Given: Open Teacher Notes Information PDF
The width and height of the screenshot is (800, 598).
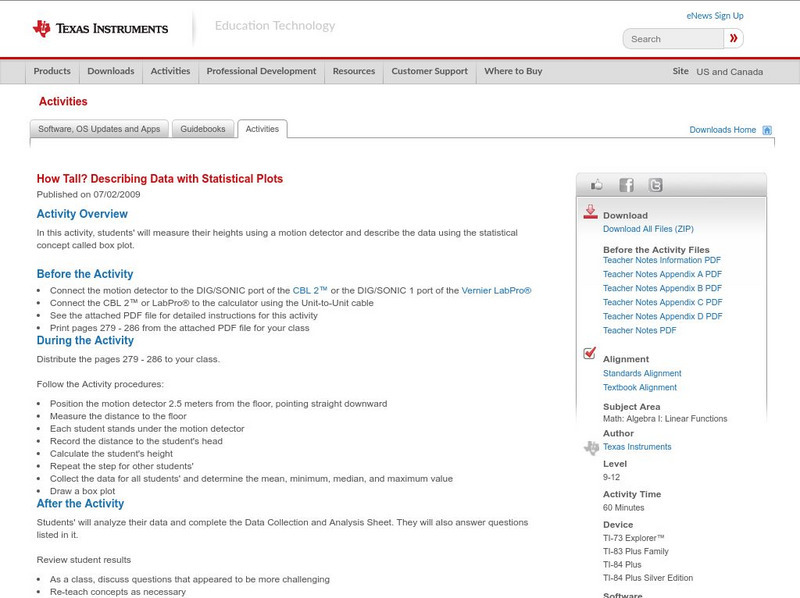Looking at the screenshot, I should click(662, 260).
